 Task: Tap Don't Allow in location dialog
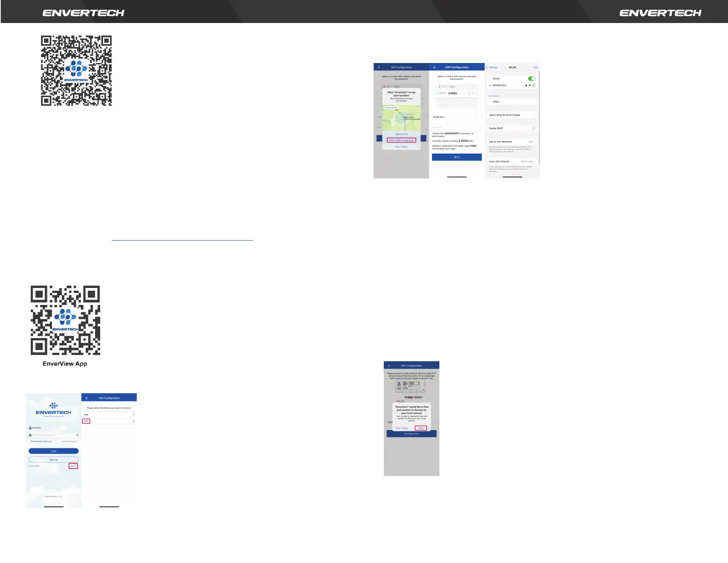401,147
